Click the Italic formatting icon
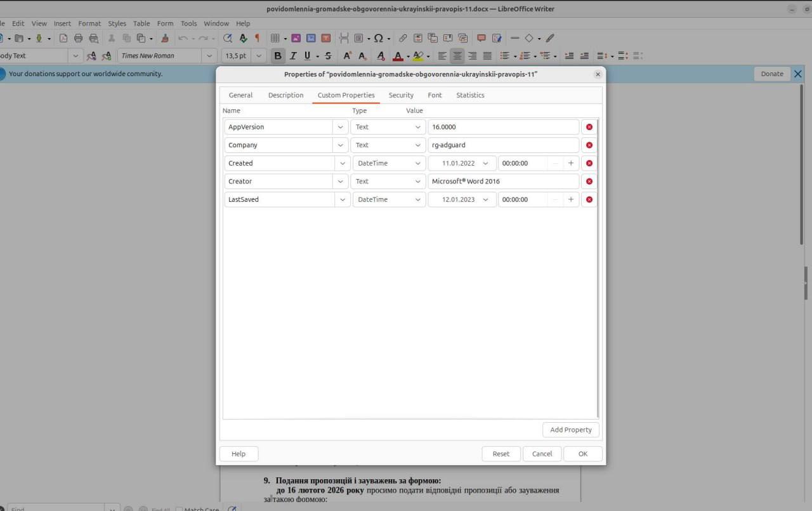The height and width of the screenshot is (511, 812). click(x=293, y=56)
